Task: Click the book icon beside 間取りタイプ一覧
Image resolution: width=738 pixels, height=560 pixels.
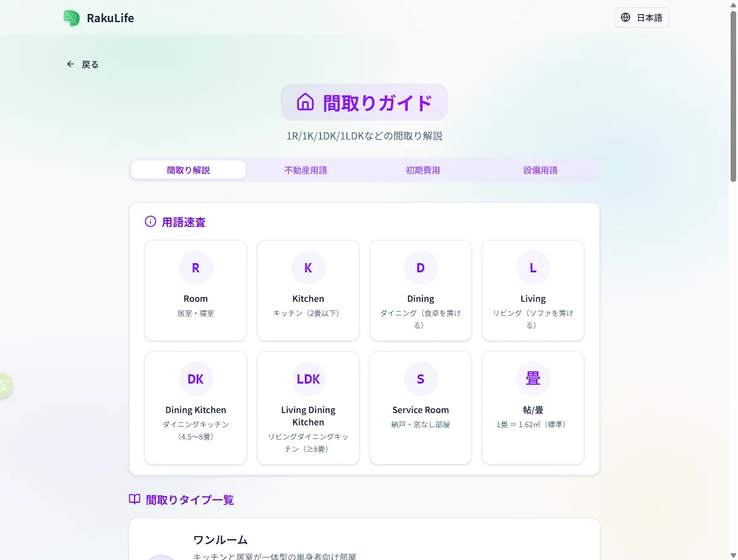Action: (134, 499)
